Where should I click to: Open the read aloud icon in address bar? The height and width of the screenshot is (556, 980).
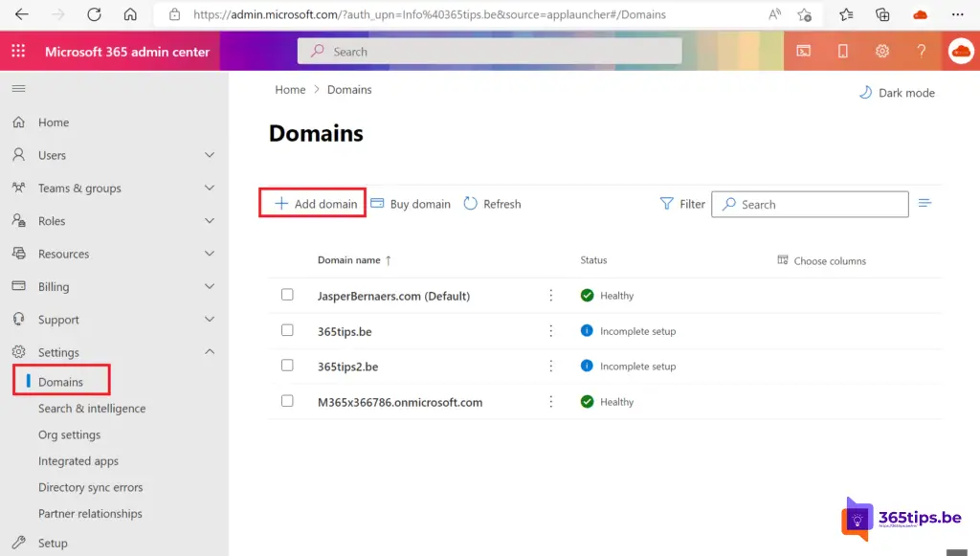click(774, 14)
